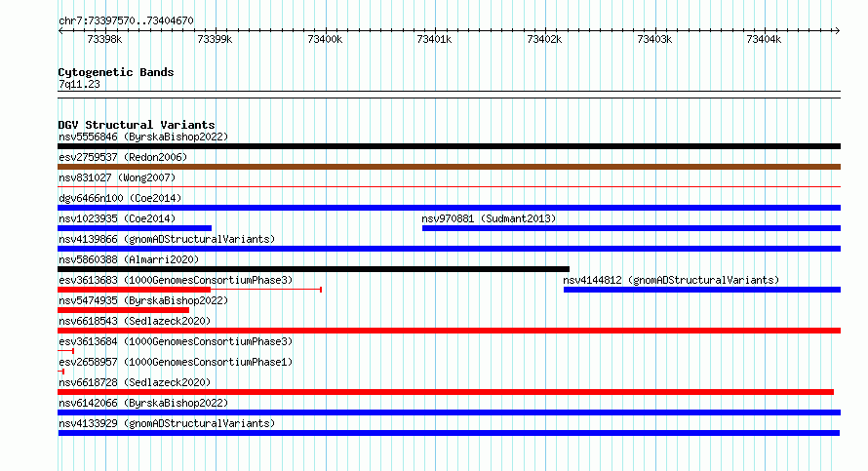Click the 73399k ruler mark
868x471 pixels.
click(x=215, y=39)
